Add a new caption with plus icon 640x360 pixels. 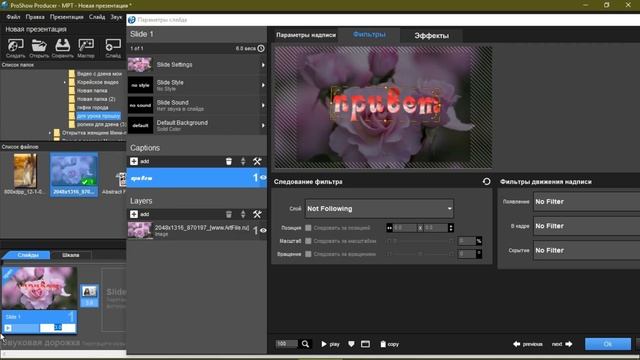[x=134, y=161]
